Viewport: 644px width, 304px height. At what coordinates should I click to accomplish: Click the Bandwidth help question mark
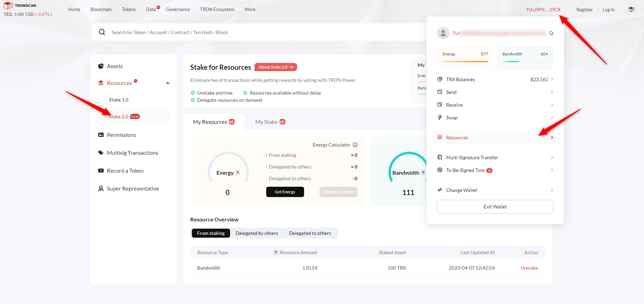tap(423, 173)
